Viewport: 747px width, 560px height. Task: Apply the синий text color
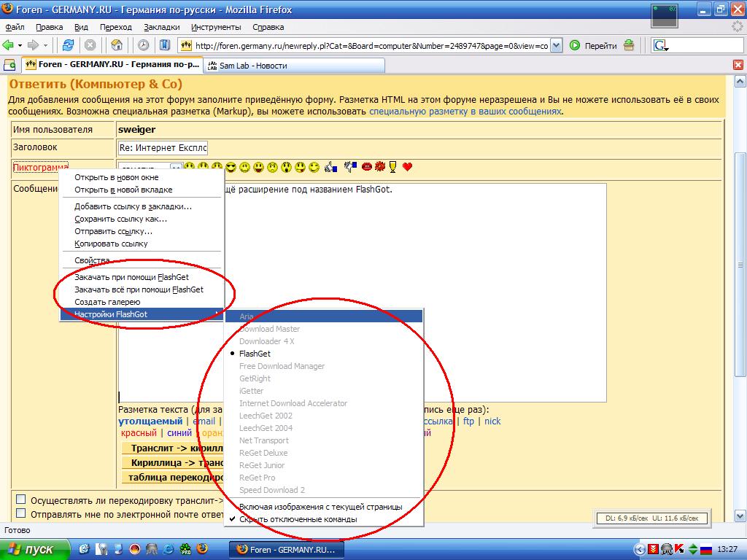tap(179, 433)
